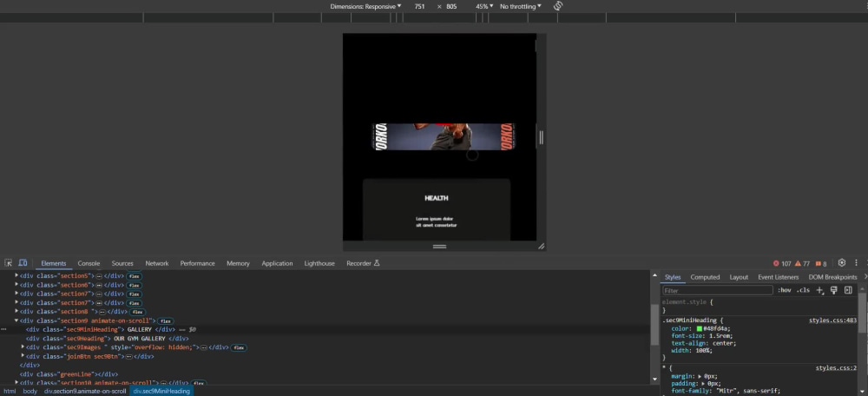Expand the margin shorthand property arrow
868x396 pixels.
700,376
